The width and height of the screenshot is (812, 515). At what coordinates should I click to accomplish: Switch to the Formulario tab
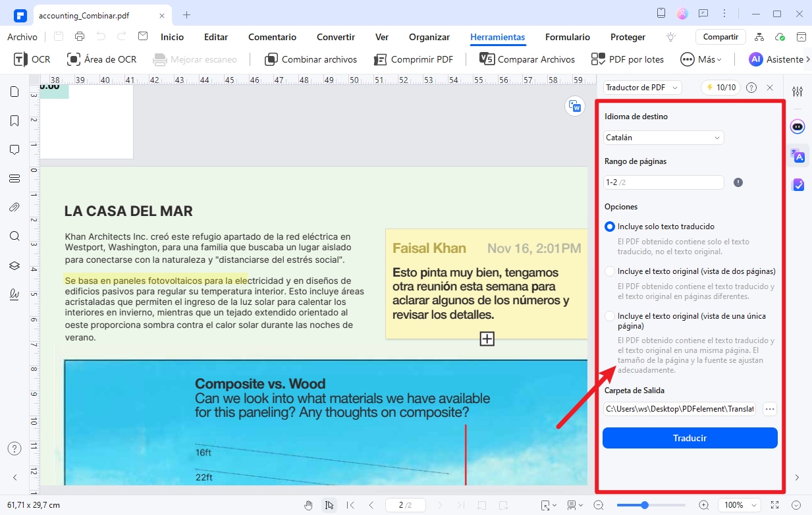568,37
